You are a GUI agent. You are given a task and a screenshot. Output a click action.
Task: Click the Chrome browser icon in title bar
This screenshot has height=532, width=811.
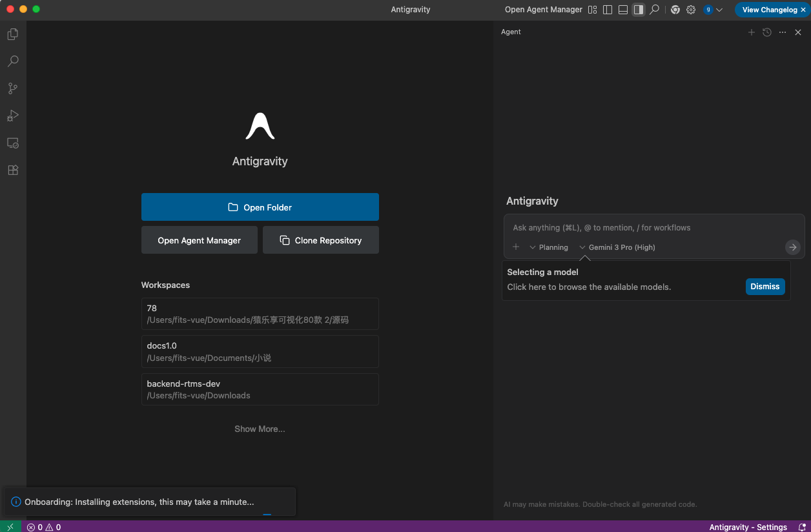[x=675, y=10]
